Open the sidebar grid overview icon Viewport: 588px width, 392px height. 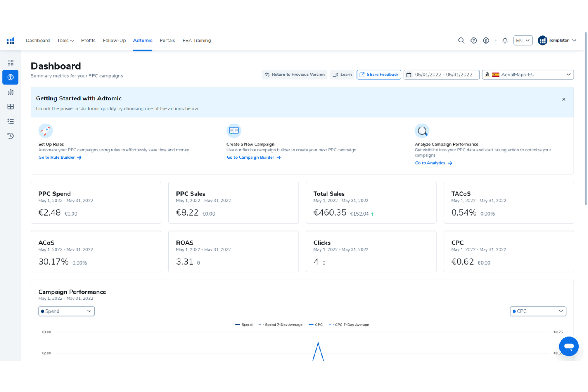[x=10, y=63]
